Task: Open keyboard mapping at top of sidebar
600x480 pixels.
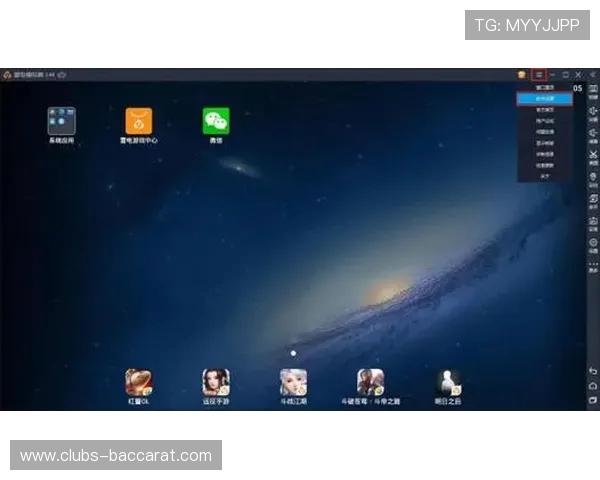Action: pyautogui.click(x=593, y=89)
